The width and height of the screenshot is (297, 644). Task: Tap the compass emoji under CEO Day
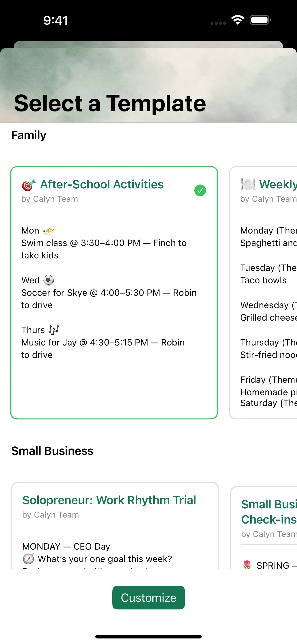29,559
